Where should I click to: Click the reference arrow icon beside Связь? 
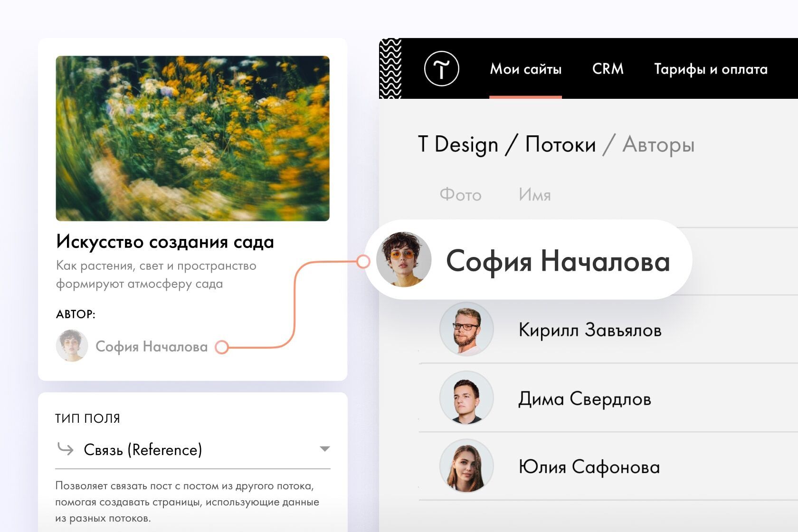pyautogui.click(x=65, y=449)
